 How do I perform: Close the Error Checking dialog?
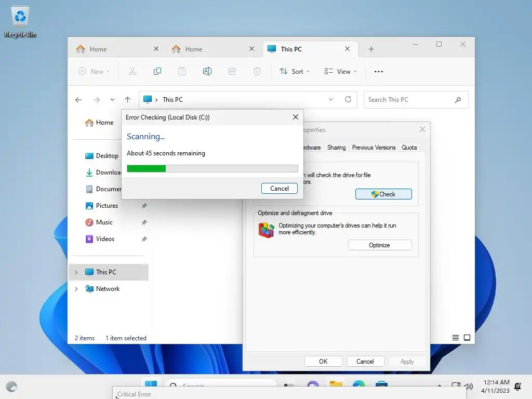click(x=296, y=117)
